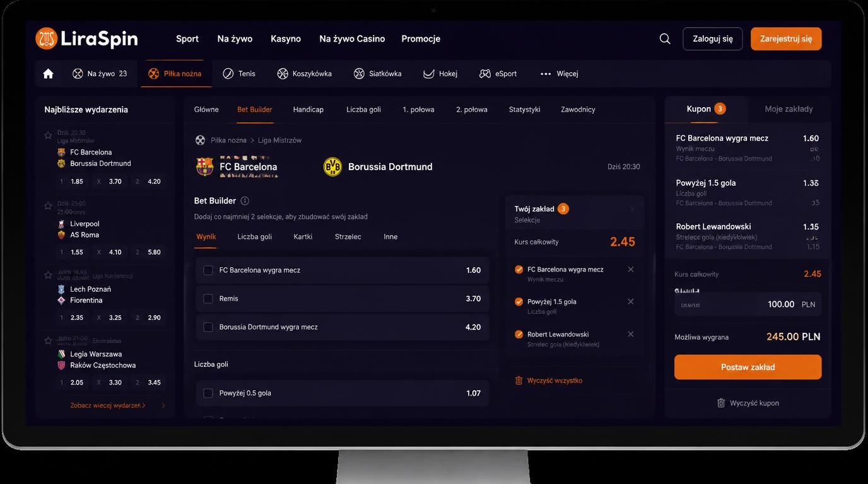Click Liga Mistrzów breadcrumb link
The height and width of the screenshot is (484, 868).
click(279, 140)
